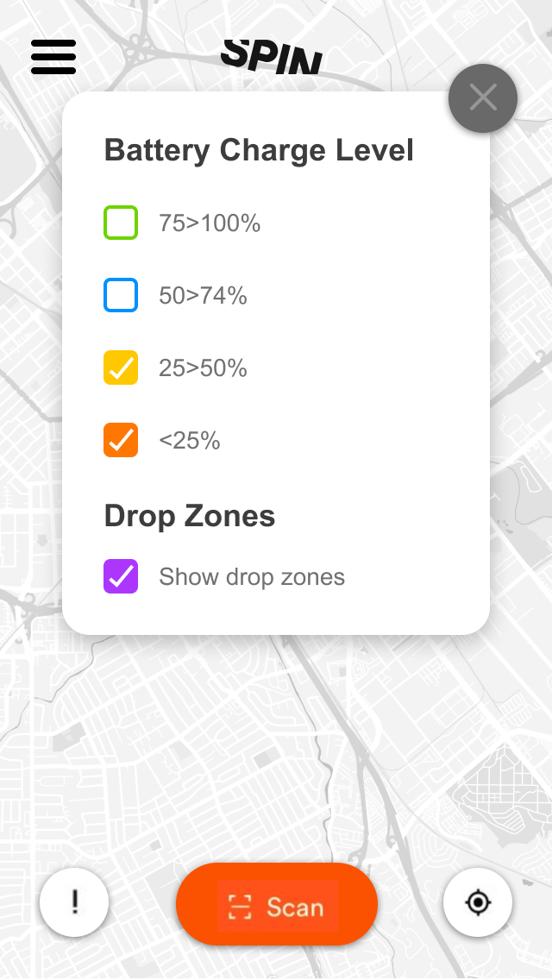Select the "75>100%" label text
552x980 pixels.
click(210, 223)
